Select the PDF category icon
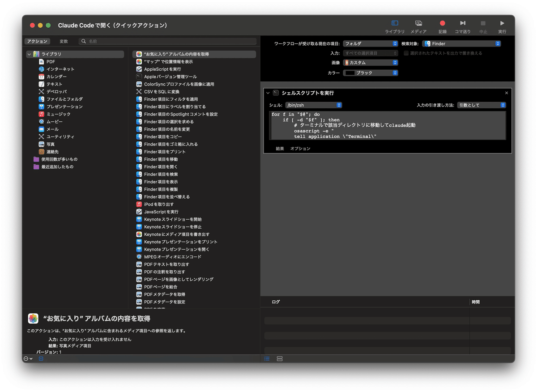The width and height of the screenshot is (537, 392). (x=42, y=62)
